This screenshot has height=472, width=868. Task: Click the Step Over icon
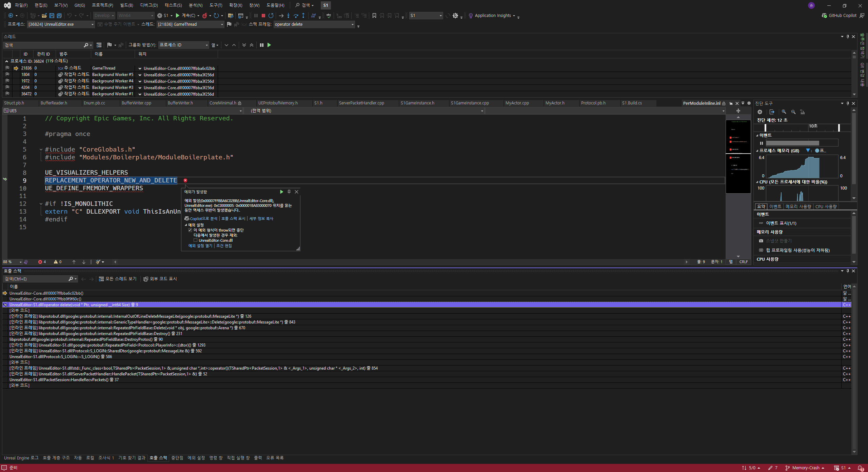(x=296, y=16)
